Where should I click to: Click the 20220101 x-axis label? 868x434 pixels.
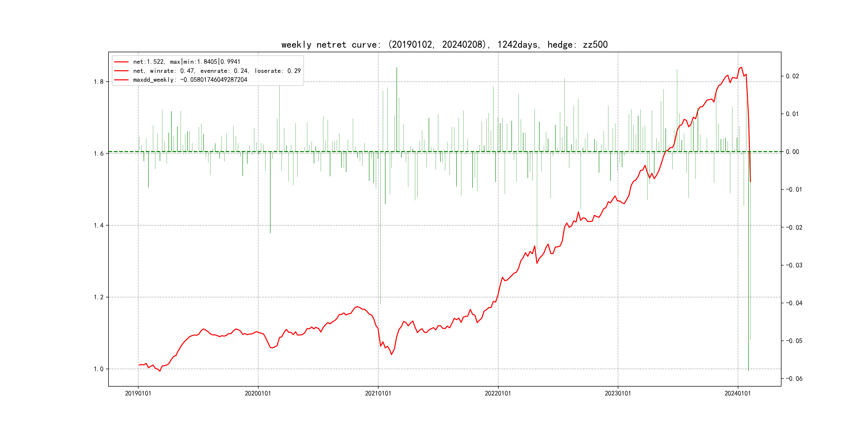pos(498,393)
